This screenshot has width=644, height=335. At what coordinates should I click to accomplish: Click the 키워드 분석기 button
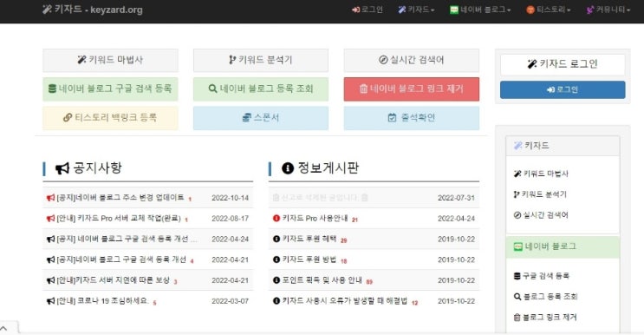261,60
